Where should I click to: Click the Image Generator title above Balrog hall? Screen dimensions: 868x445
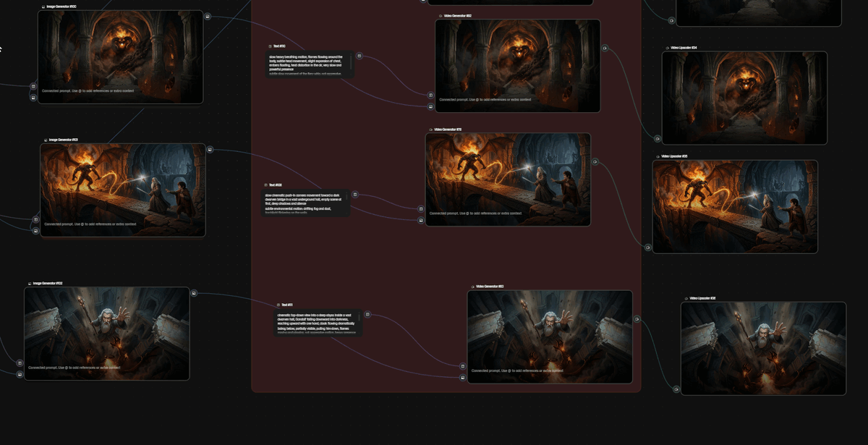tap(61, 7)
